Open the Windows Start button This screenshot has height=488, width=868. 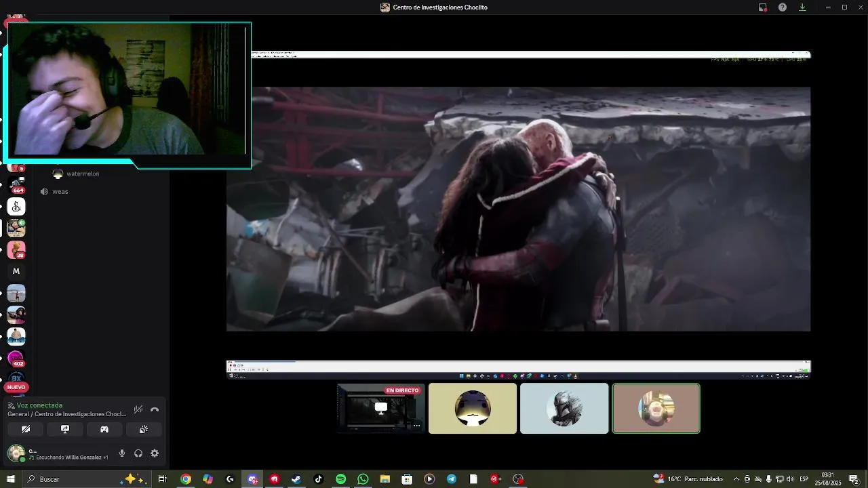click(x=11, y=479)
